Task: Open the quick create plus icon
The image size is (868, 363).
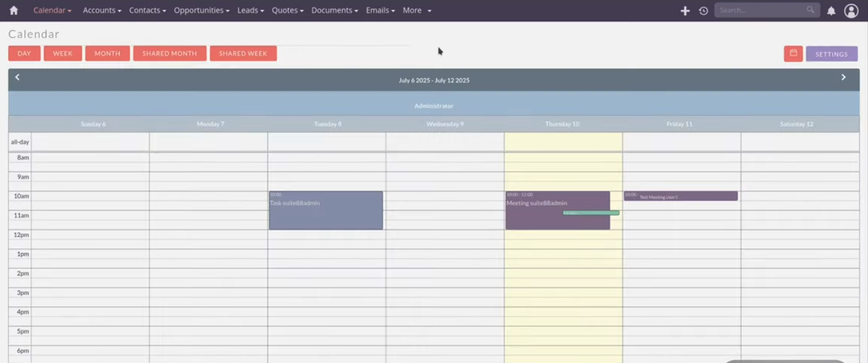Action: pos(685,11)
